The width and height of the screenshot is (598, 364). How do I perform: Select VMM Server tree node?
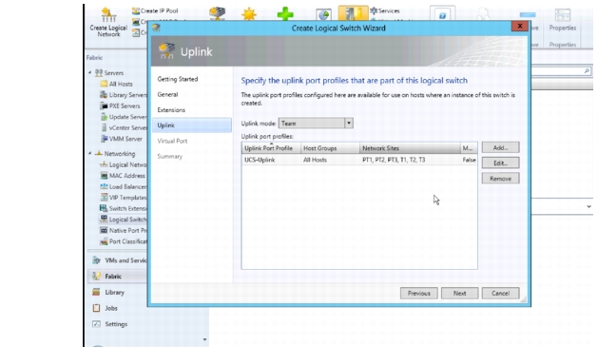click(x=121, y=139)
